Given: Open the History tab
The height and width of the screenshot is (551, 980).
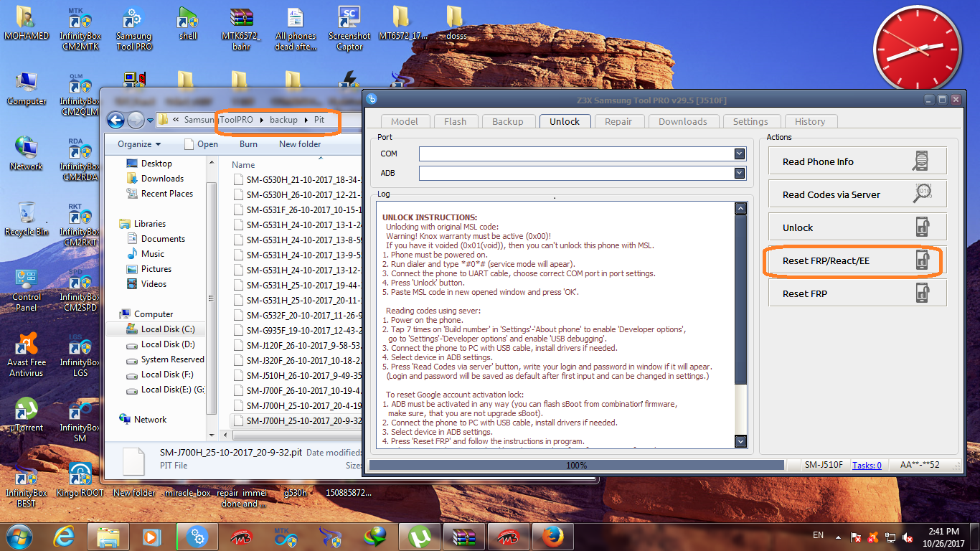Looking at the screenshot, I should (x=810, y=121).
